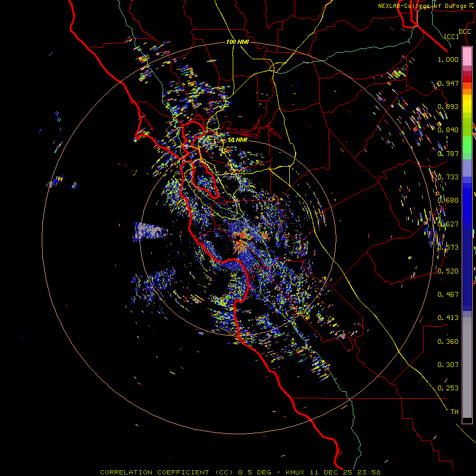Click the gray segment of the color bar

coord(467,368)
